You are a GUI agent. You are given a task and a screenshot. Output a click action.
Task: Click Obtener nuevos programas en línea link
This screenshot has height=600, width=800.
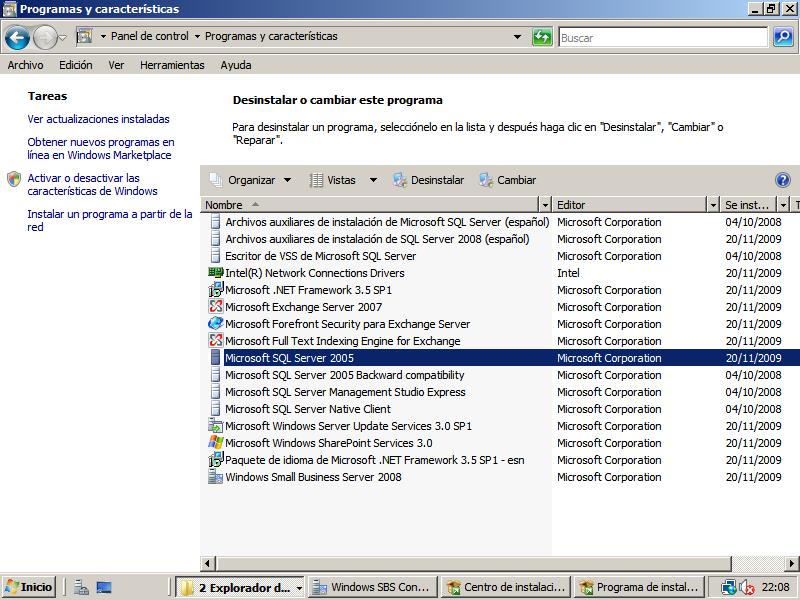tap(101, 148)
